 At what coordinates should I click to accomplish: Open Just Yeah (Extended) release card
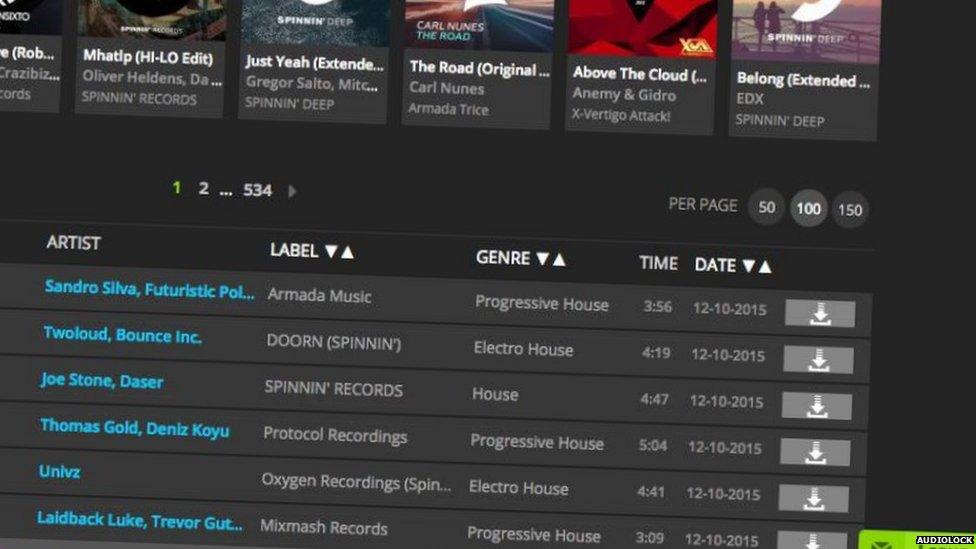(x=314, y=60)
